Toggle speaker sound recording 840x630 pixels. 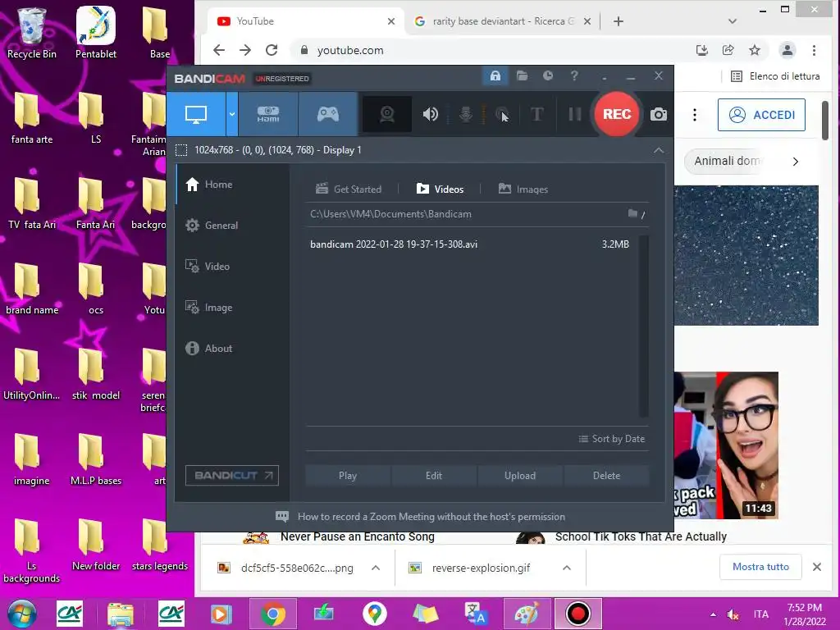click(x=430, y=114)
